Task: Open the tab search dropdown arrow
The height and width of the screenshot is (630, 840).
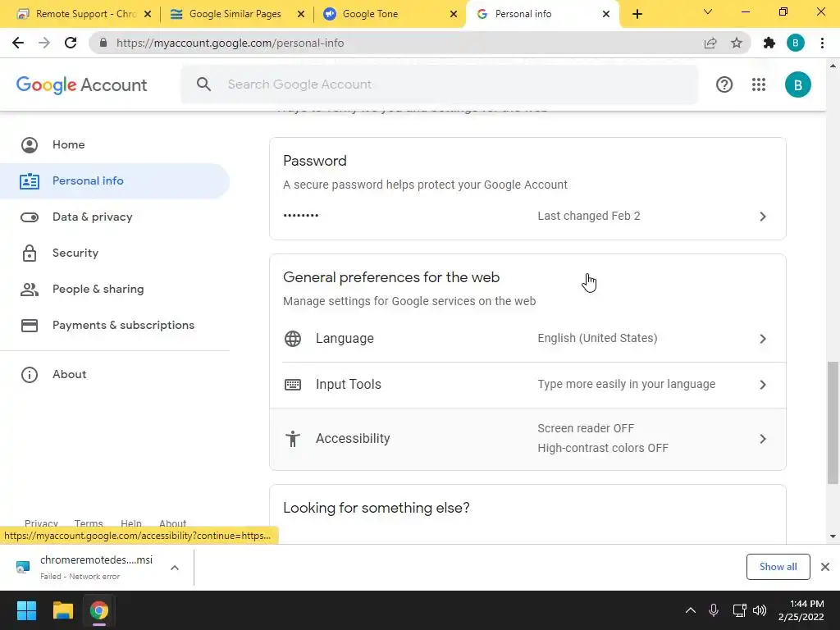Action: pyautogui.click(x=708, y=11)
